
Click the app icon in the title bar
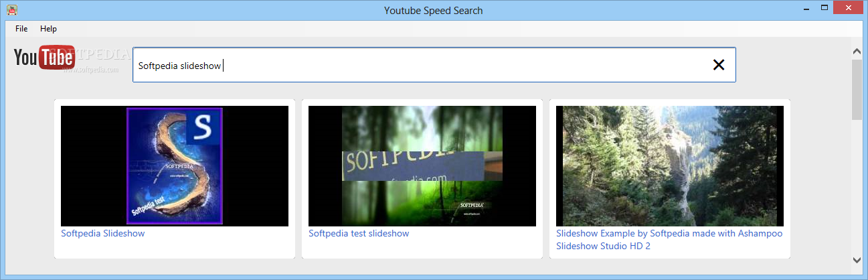(x=12, y=10)
